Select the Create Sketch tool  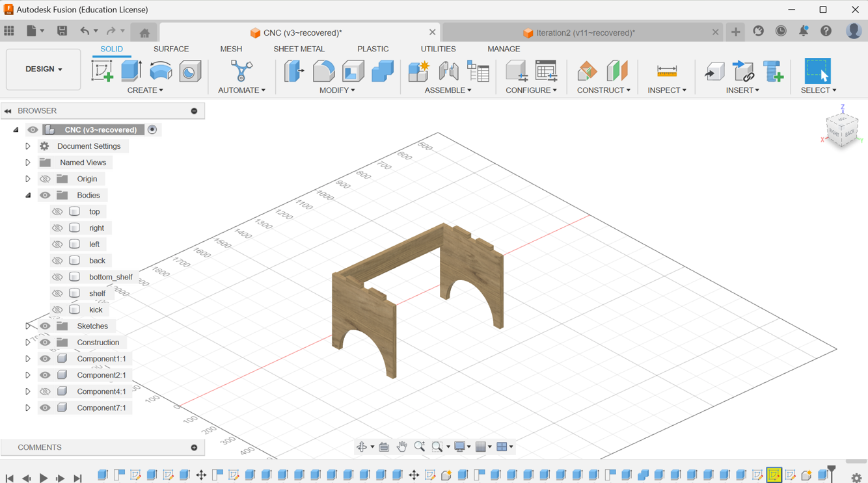(x=102, y=71)
